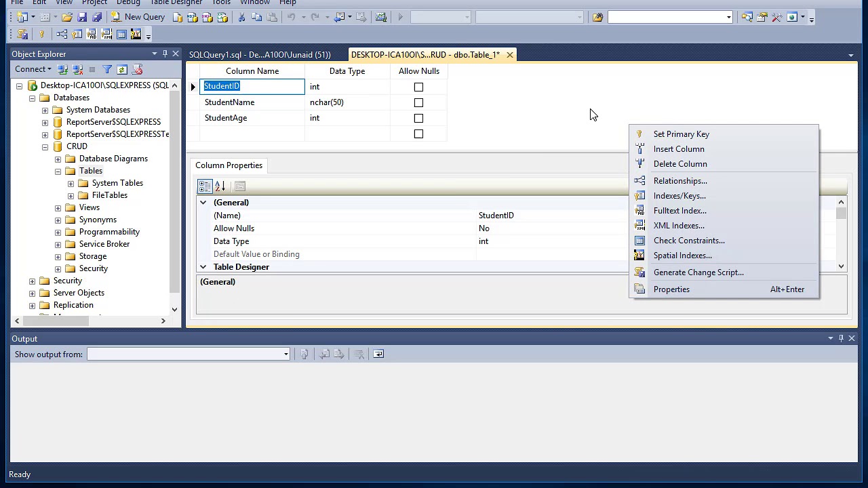Click the Manage XML Indexes toolbar icon
Viewport: 868px width, 488px height.
[x=106, y=34]
